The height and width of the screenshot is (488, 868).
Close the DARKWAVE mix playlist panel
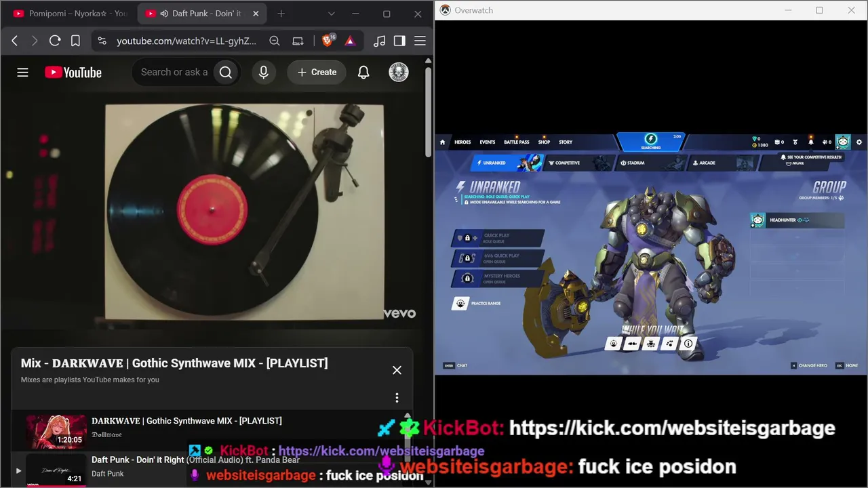click(397, 370)
